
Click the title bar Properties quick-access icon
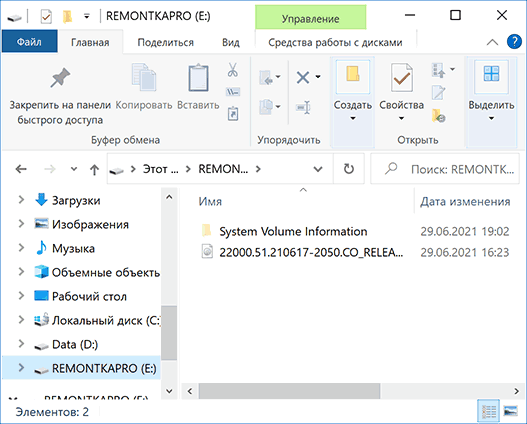[46, 16]
